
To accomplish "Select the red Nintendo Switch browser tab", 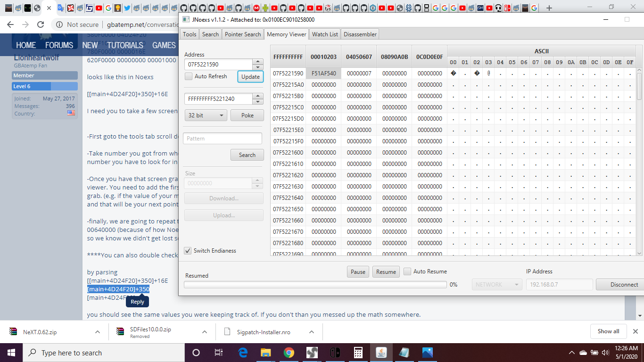I will (x=507, y=8).
